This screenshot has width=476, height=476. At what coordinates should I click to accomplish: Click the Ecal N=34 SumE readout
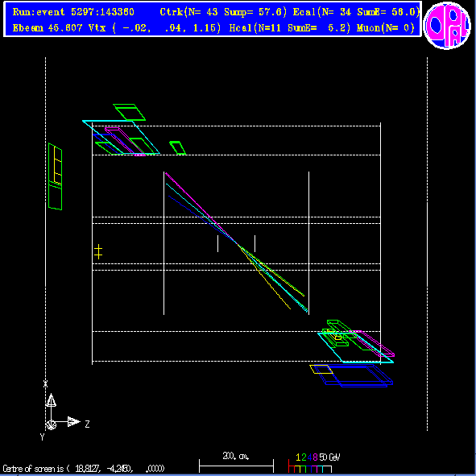356,12
